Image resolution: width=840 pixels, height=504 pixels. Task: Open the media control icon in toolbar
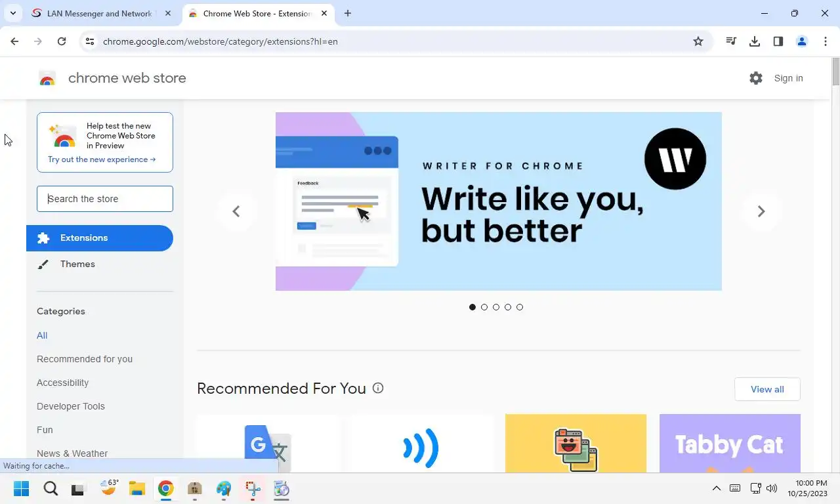click(x=731, y=41)
